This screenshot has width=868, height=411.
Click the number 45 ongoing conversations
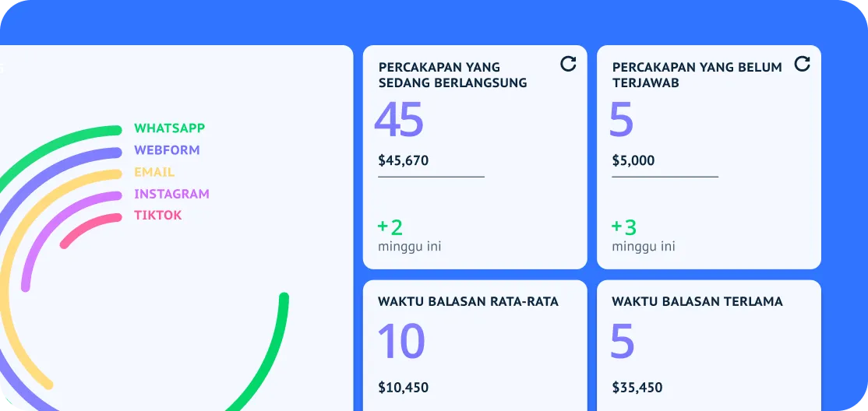point(398,120)
